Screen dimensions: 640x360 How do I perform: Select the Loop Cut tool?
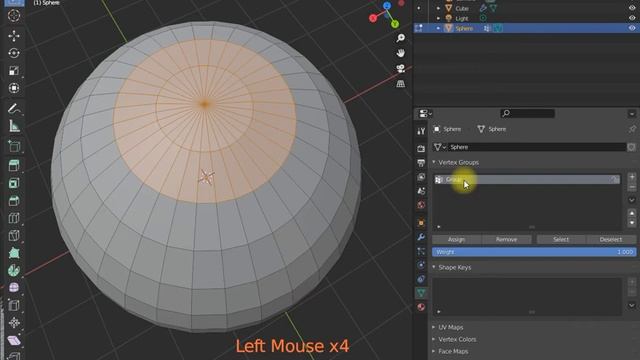[14, 218]
